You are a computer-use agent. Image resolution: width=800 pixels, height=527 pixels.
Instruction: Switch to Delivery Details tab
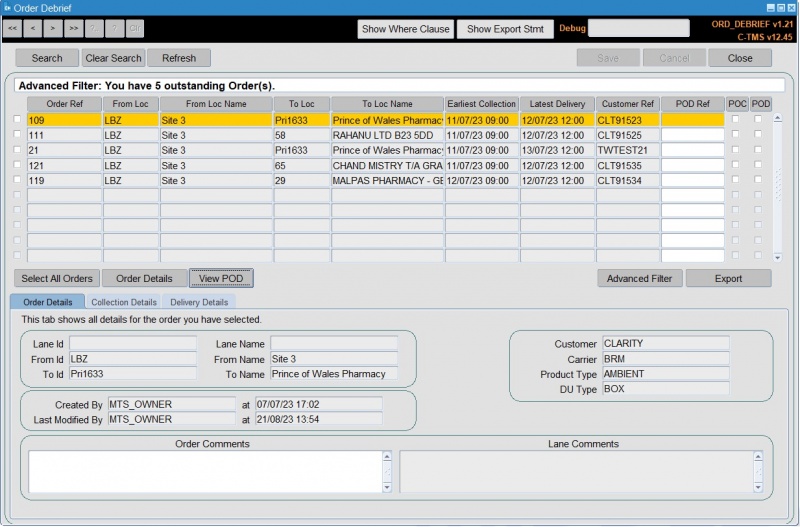pos(199,302)
